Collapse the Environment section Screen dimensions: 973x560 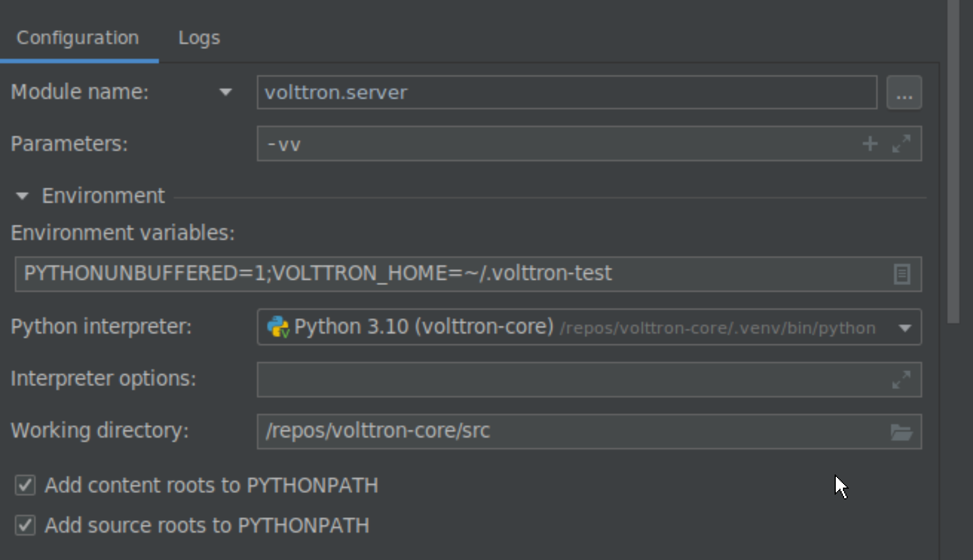[22, 196]
